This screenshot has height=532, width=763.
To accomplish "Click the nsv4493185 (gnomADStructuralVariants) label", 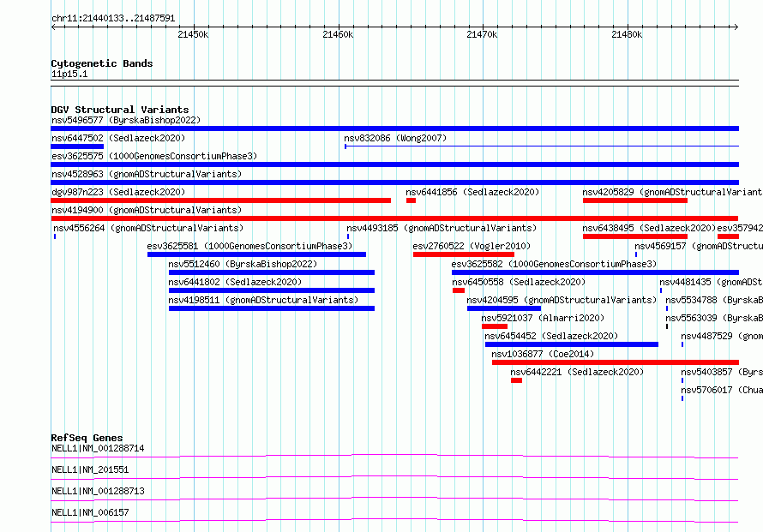I will tap(442, 228).
